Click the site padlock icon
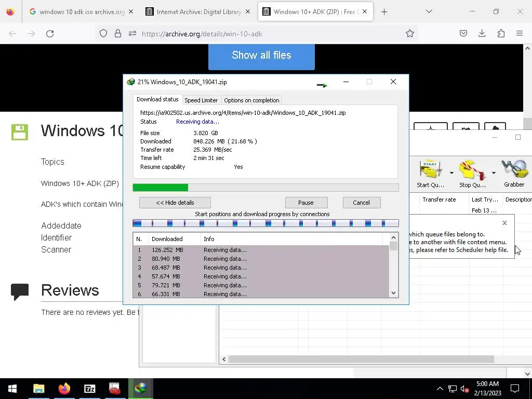Screen dimensions: 532x399 [x=118, y=34]
